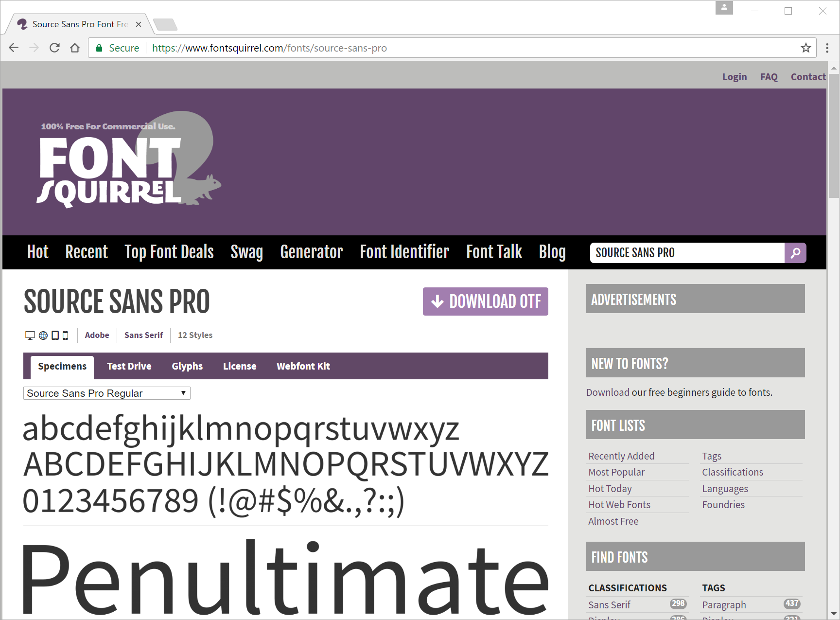Click the browser forward arrow
The width and height of the screenshot is (840, 620).
[34, 48]
